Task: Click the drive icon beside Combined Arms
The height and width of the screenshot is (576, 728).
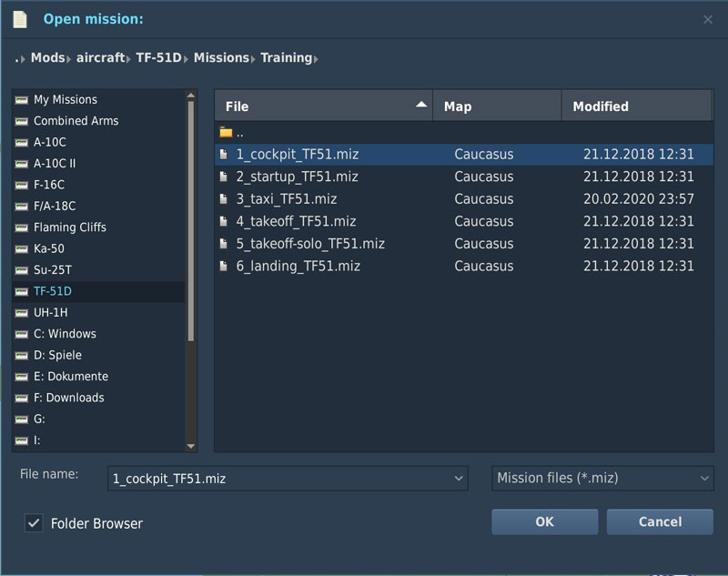Action: 21,121
